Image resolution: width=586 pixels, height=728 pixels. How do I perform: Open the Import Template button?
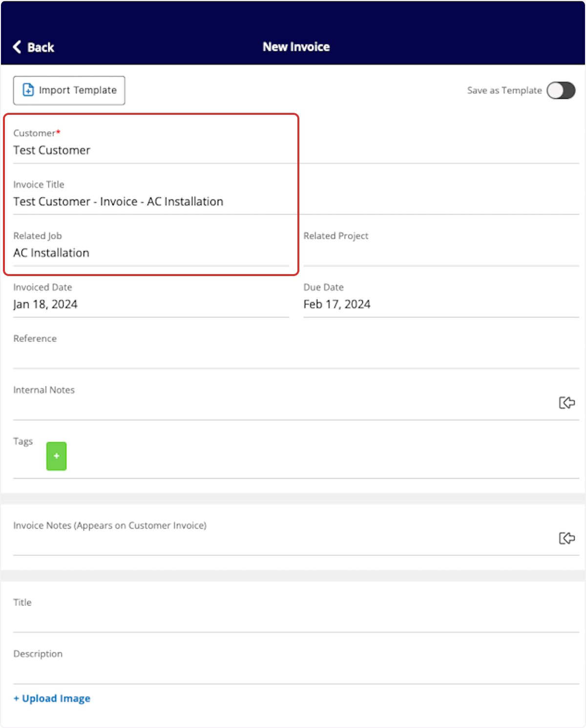(x=69, y=90)
